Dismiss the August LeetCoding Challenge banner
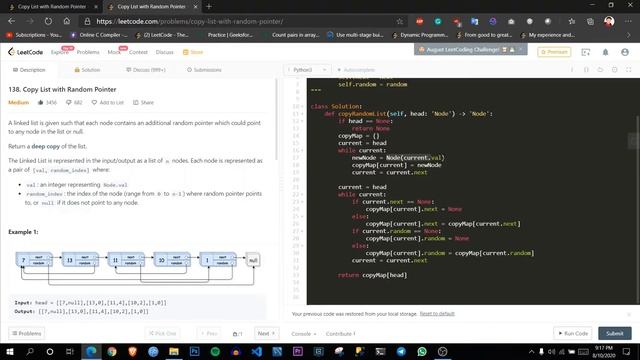640x360 pixels. tap(520, 49)
